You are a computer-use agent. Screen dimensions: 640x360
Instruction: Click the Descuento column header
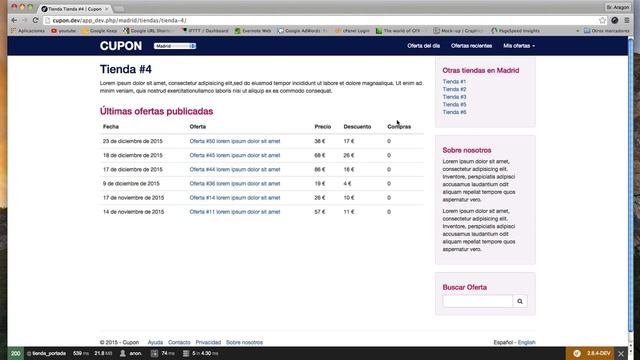(x=357, y=127)
